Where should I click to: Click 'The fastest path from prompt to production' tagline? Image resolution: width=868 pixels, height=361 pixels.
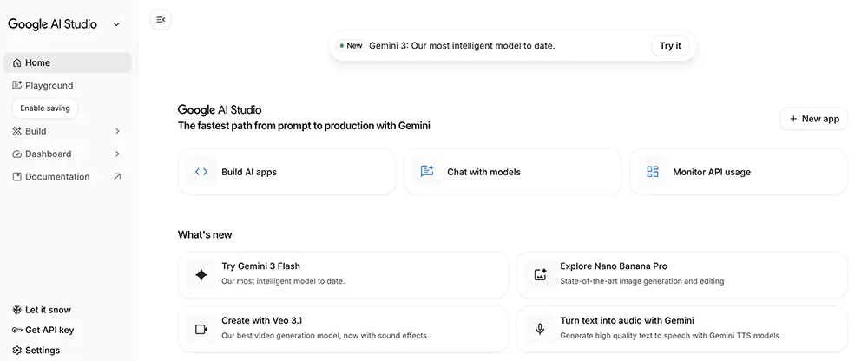(x=304, y=126)
